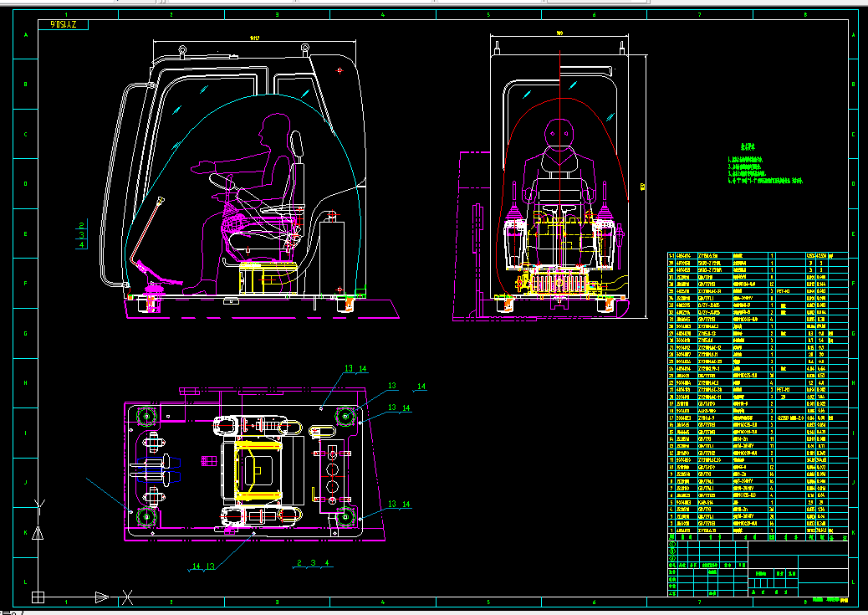Select the red target marker near cab roof
Screen dimensions: 868x615
[x=340, y=70]
